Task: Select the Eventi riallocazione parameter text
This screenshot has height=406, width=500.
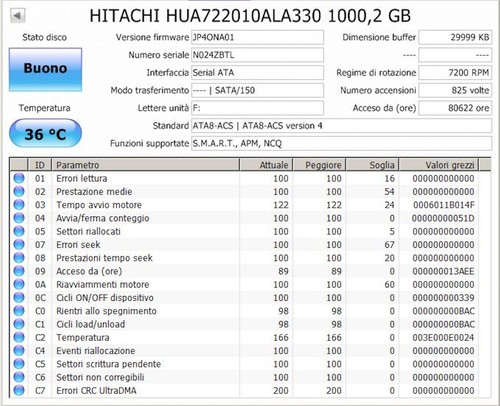Action: coord(96,351)
